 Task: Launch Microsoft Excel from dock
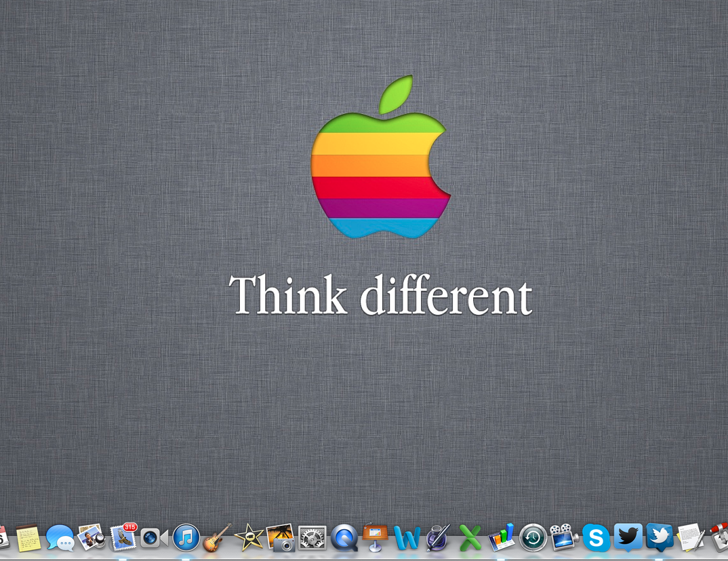pos(470,538)
